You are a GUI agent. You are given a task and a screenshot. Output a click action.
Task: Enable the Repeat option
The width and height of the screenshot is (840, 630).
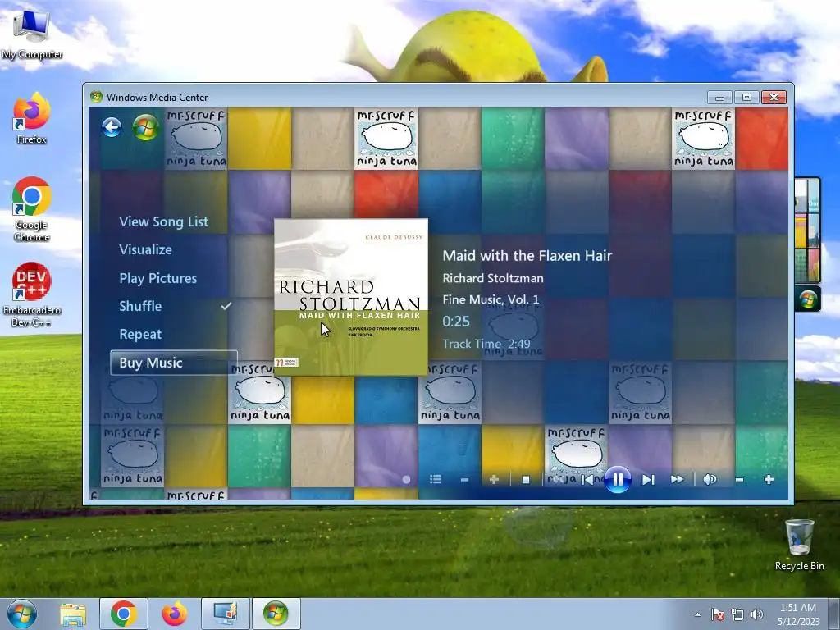coord(140,335)
